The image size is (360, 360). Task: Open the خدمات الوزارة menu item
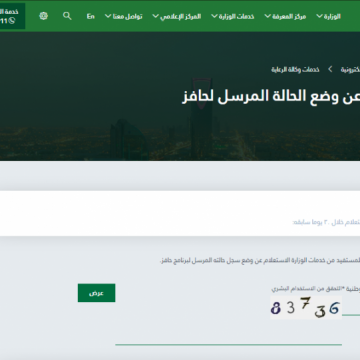click(237, 16)
